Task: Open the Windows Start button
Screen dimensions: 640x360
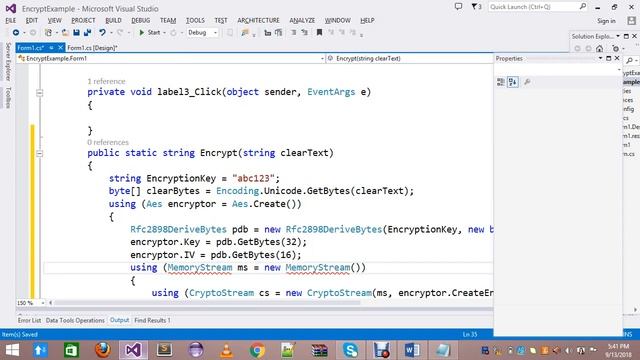Action: (12, 350)
